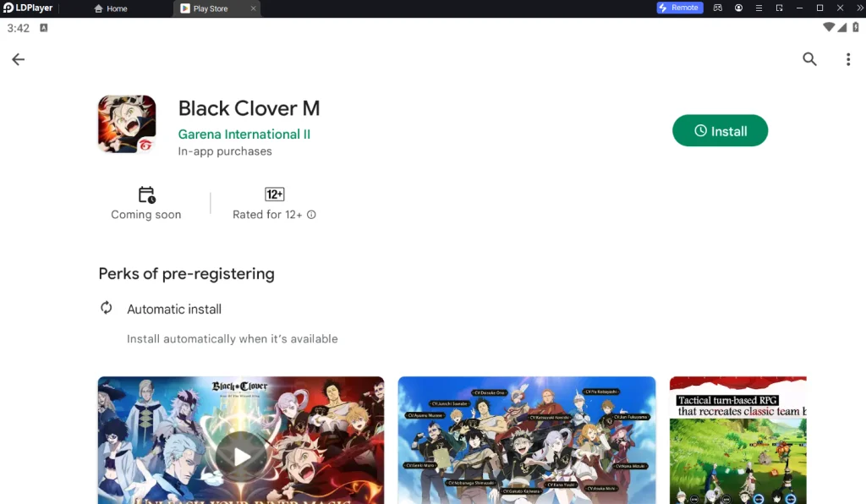
Task: Open Play Store search
Action: 809,59
